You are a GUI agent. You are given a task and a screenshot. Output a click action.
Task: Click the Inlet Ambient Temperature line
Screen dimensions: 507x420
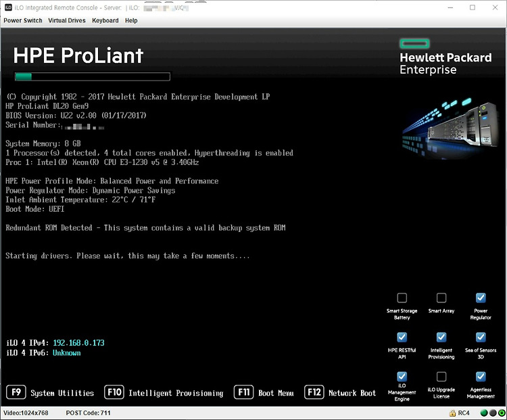[80, 200]
